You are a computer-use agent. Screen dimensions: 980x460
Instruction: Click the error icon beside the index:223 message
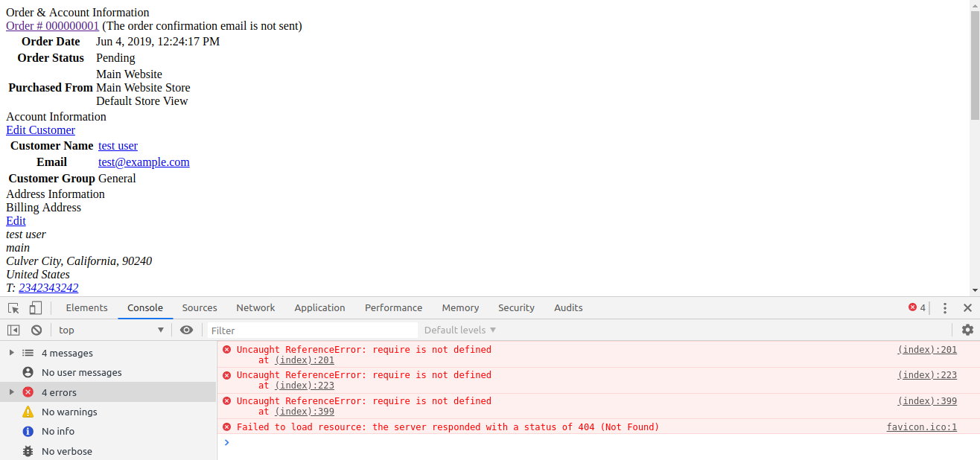227,375
